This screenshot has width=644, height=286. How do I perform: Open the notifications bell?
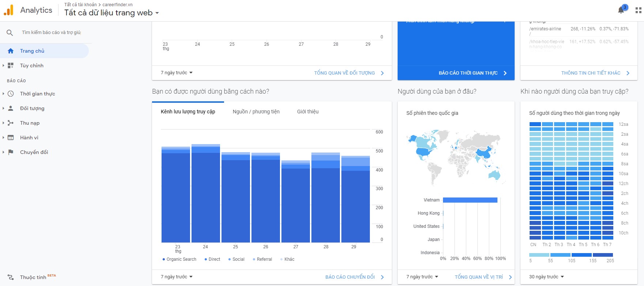(621, 10)
